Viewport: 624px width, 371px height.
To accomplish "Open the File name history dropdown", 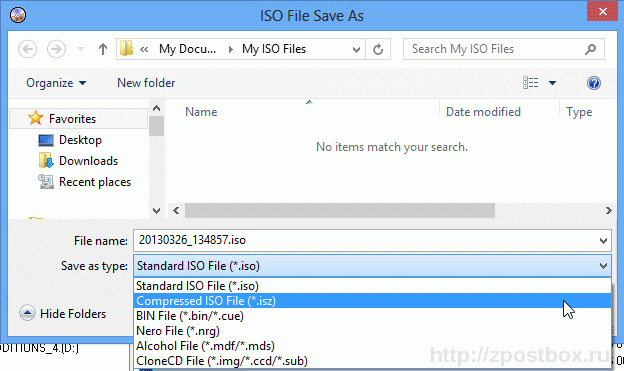I will pos(603,241).
